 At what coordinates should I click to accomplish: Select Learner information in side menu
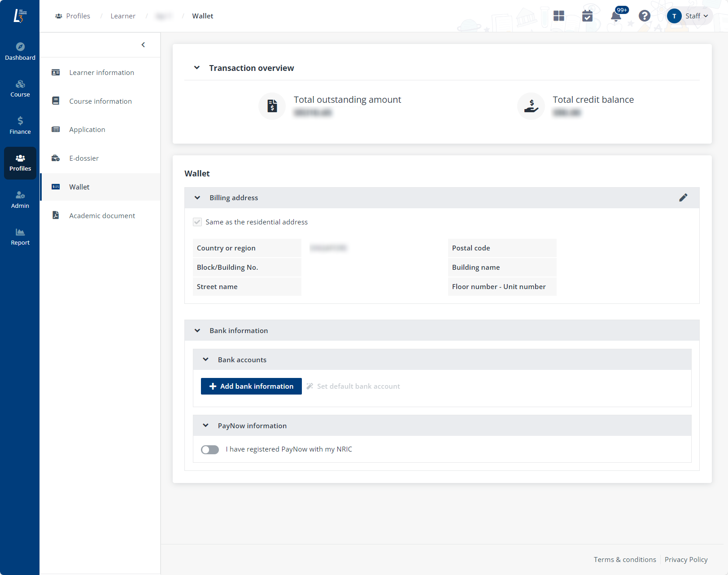coord(101,73)
